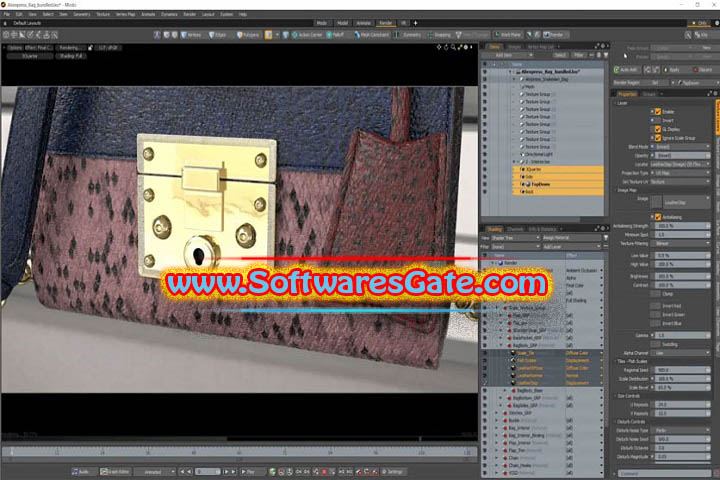Image resolution: width=720 pixels, height=480 pixels.
Task: Switch to the Shading tab
Action: tap(494, 229)
